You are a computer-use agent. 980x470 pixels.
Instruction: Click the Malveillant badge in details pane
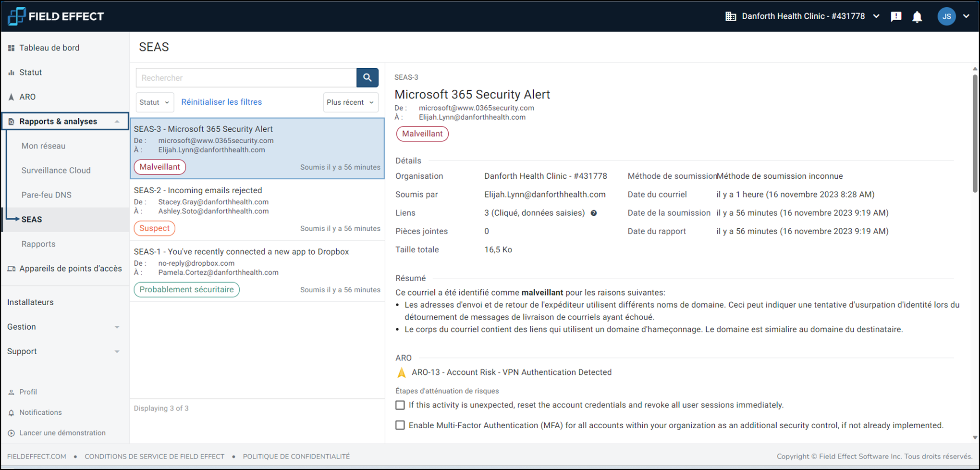click(422, 134)
